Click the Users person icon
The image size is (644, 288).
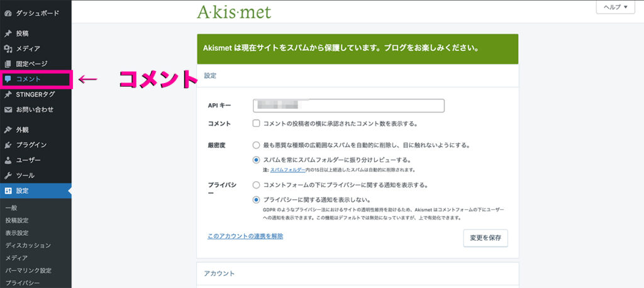8,160
